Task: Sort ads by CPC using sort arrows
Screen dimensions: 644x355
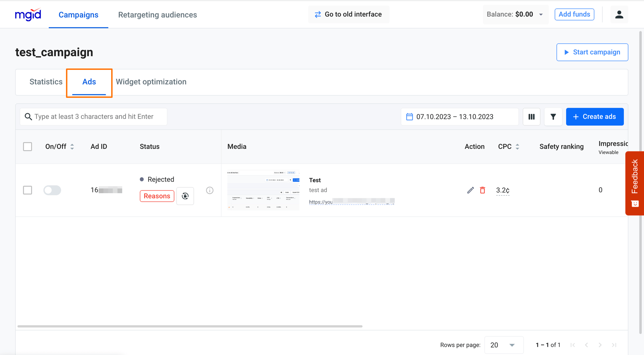Action: click(x=517, y=147)
